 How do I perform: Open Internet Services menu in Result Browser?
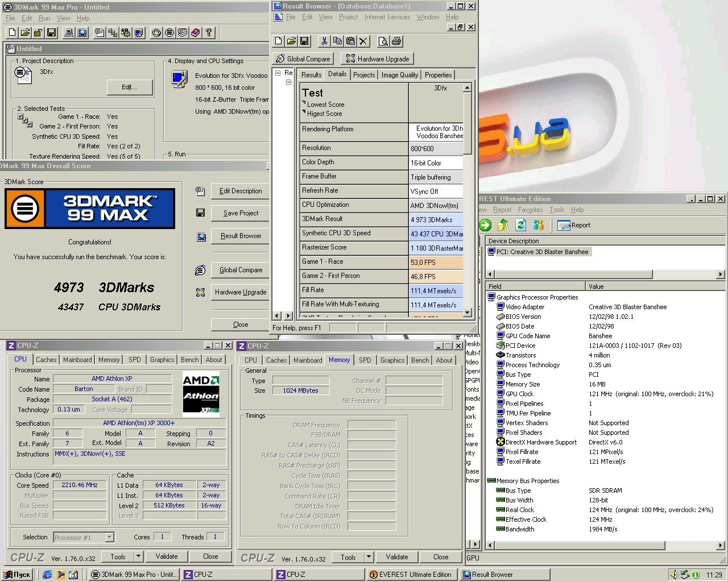[x=387, y=17]
